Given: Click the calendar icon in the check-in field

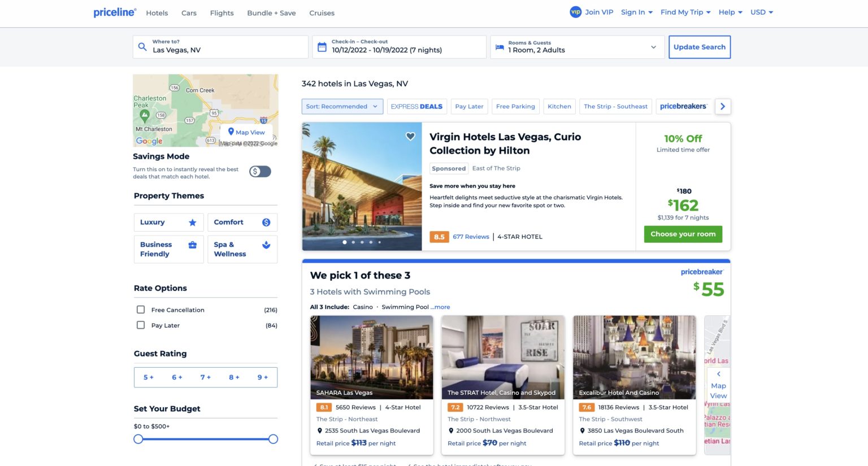Looking at the screenshot, I should pyautogui.click(x=322, y=46).
